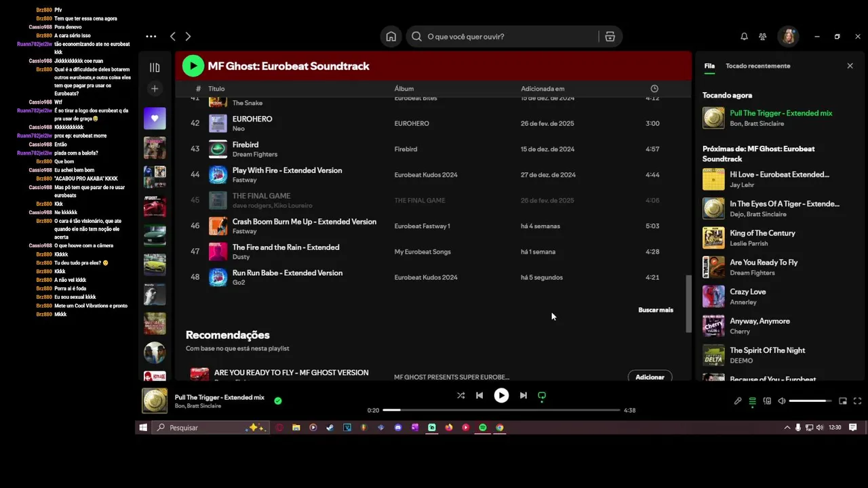Open Spotify icon in Windows taskbar
Viewport: 868px width, 488px height.
coord(483,428)
